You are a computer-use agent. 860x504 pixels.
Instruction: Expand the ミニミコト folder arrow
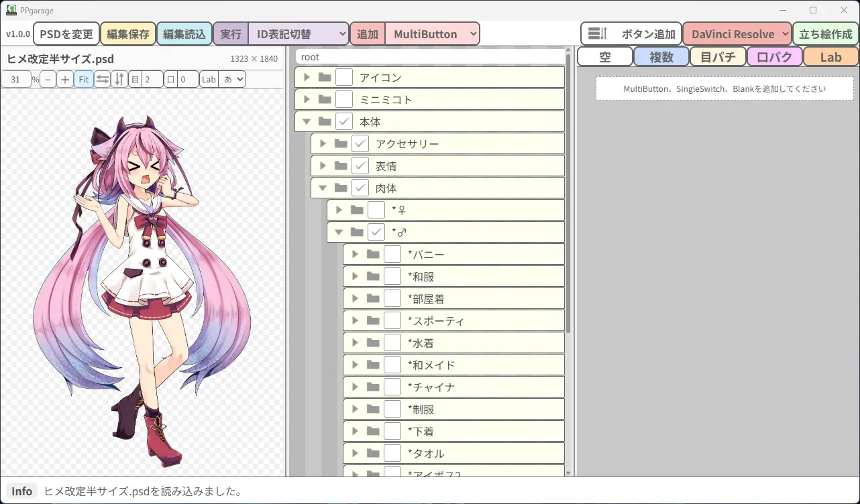pos(307,99)
